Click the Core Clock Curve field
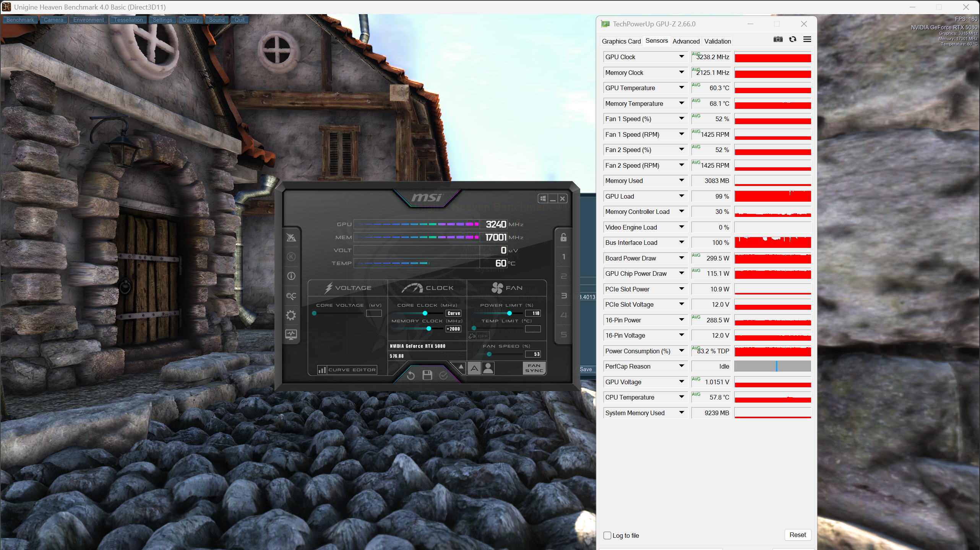Image resolution: width=980 pixels, height=550 pixels. (453, 313)
